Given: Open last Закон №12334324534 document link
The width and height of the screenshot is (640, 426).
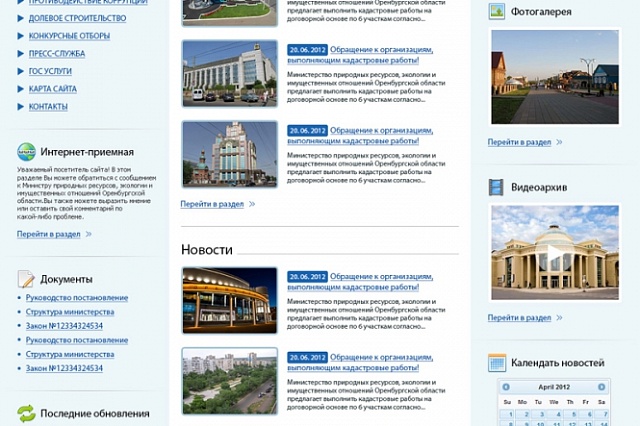Looking at the screenshot, I should tap(64, 368).
